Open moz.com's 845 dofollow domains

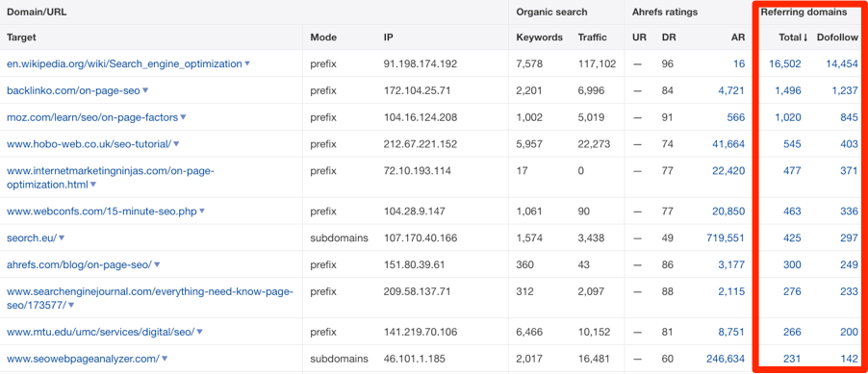(850, 117)
